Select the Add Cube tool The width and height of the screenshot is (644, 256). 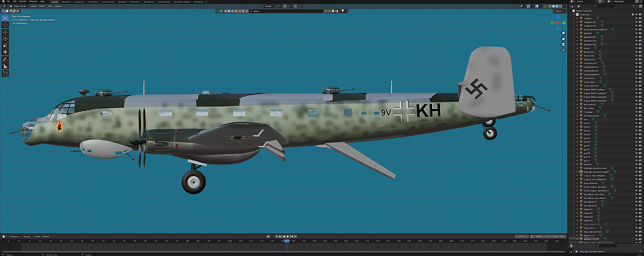tap(5, 73)
